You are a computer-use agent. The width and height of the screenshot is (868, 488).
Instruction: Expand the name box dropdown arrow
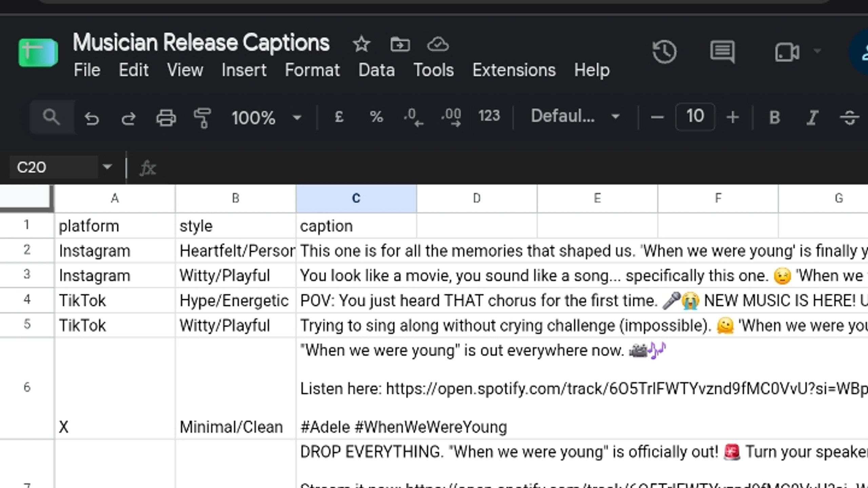point(107,167)
